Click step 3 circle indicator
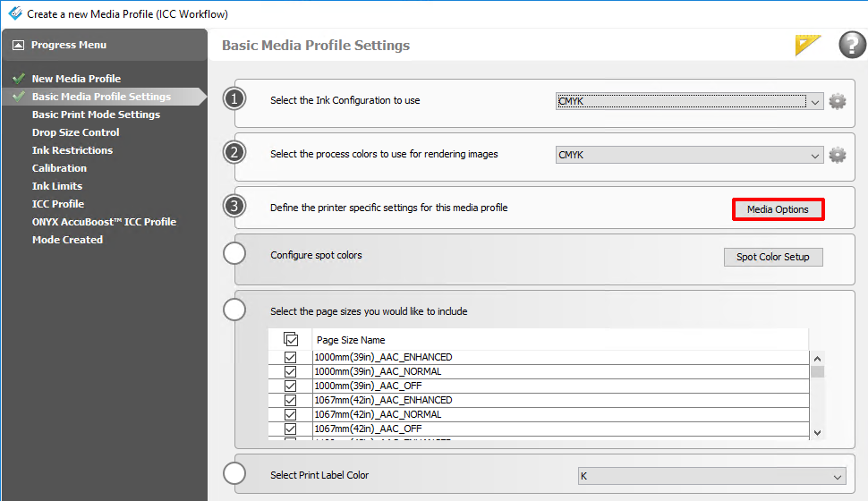Screen dimensions: 868x501 (234, 207)
